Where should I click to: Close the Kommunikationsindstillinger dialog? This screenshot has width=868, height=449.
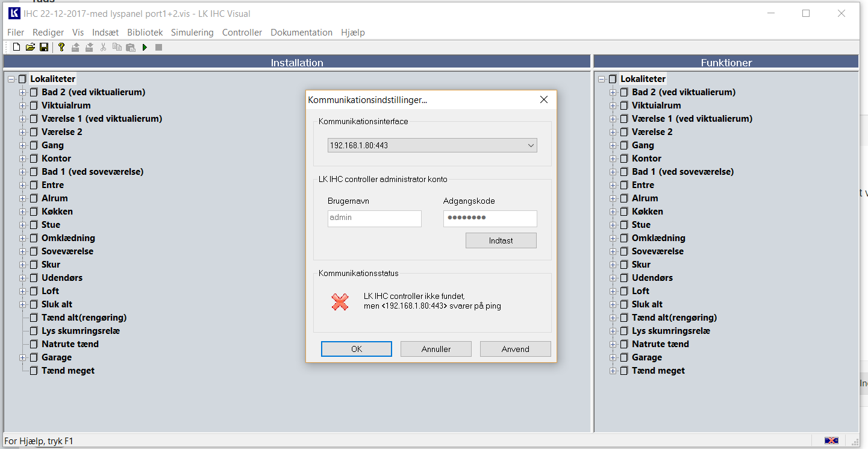coord(543,100)
